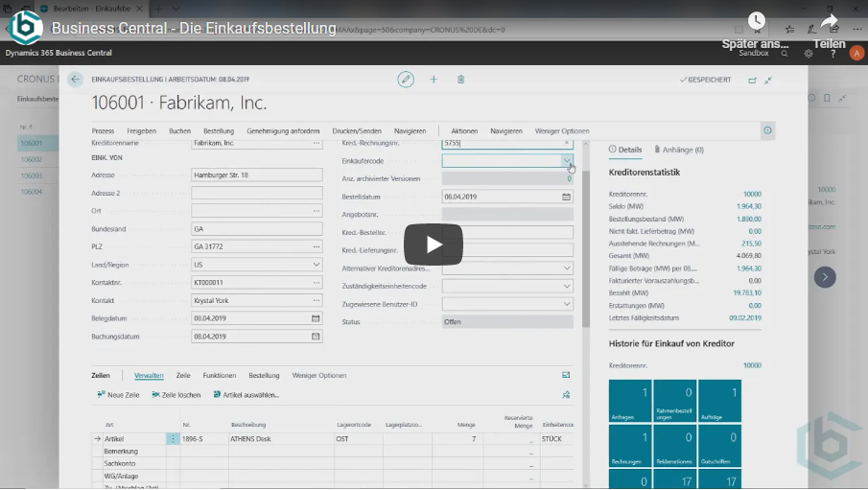The image size is (868, 490).
Task: Open the Buchen menu
Action: click(x=179, y=130)
